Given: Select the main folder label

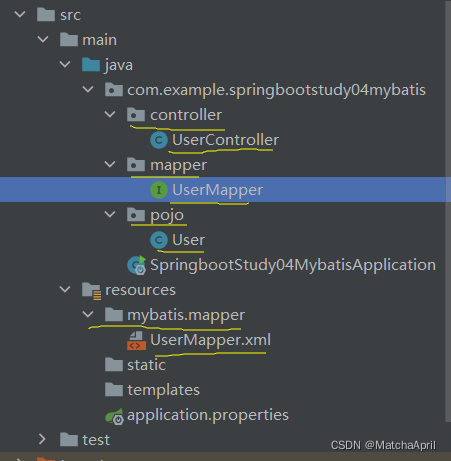Looking at the screenshot, I should click(100, 40).
